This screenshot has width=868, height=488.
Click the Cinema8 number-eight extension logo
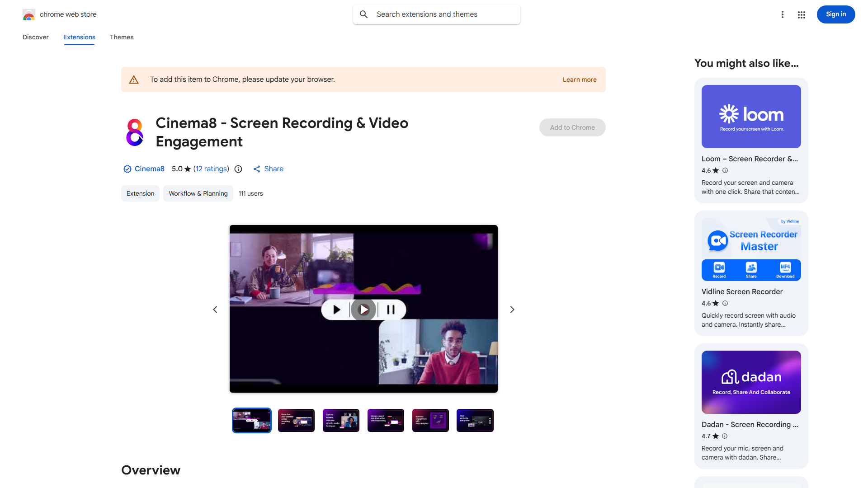pos(134,132)
